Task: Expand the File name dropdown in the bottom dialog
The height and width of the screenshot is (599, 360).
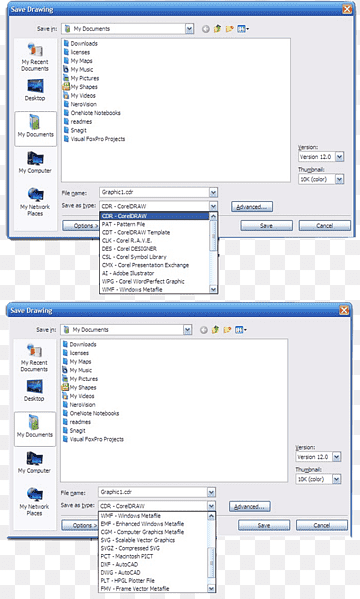Action: [x=211, y=492]
